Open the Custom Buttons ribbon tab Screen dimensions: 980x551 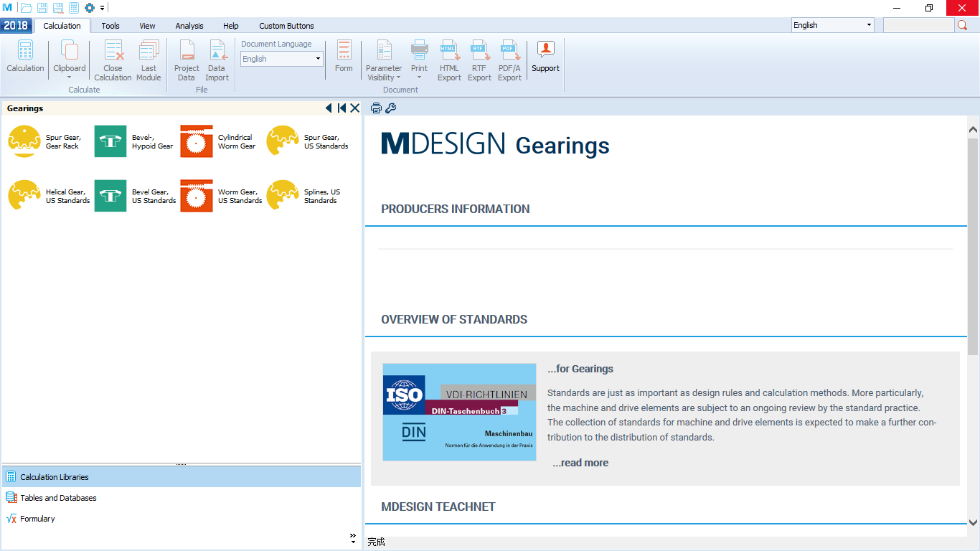point(286,26)
